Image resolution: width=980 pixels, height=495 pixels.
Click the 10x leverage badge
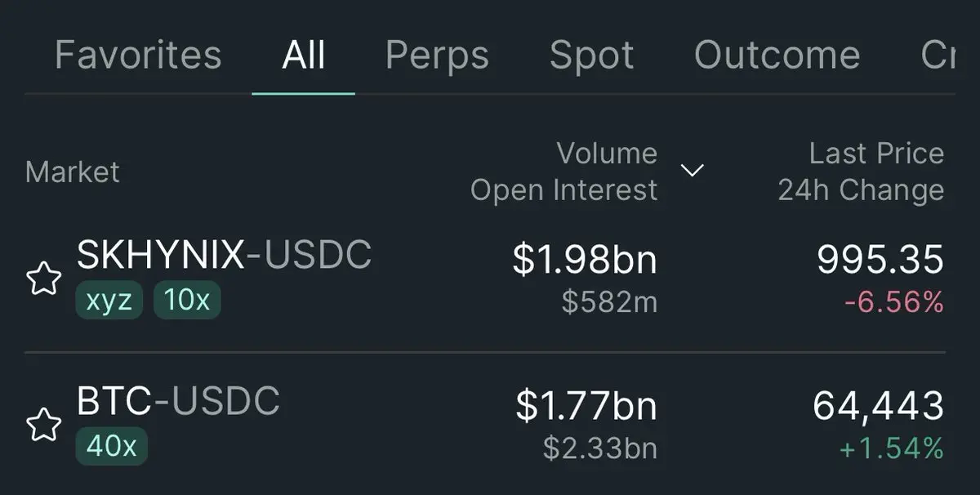click(x=187, y=301)
